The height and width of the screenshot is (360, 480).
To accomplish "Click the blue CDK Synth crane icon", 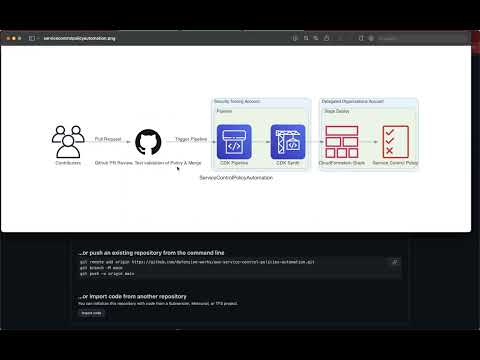I will pyautogui.click(x=288, y=142).
